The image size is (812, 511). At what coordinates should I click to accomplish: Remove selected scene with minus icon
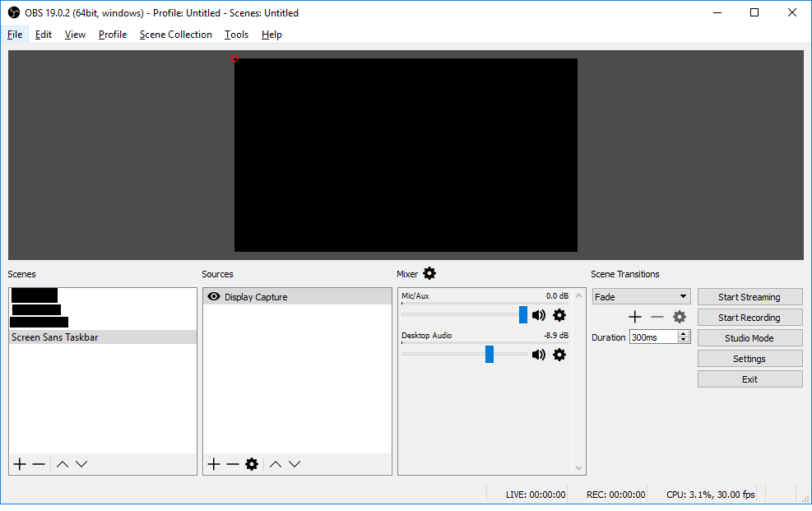coord(39,464)
